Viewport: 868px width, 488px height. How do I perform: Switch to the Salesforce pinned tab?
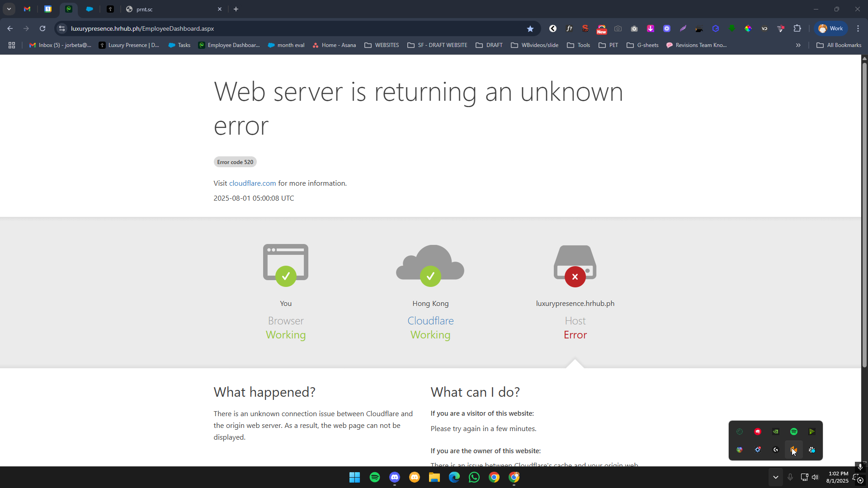(x=90, y=9)
